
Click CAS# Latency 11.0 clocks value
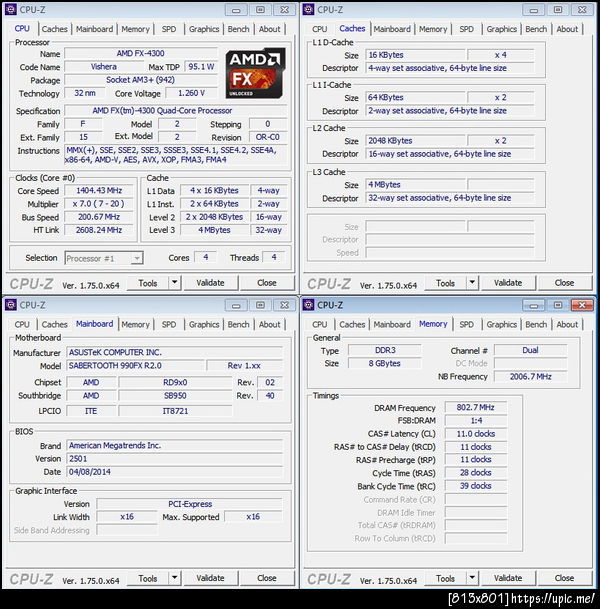[x=476, y=433]
